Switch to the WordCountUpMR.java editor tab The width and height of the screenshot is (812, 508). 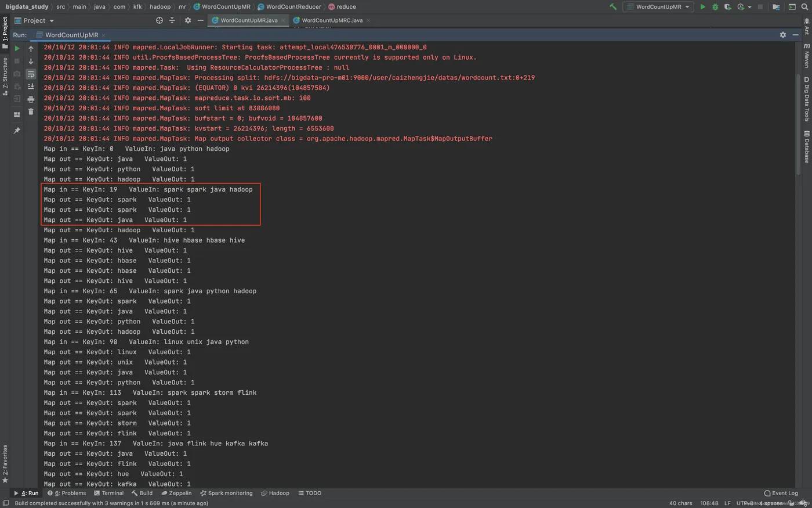click(x=249, y=20)
